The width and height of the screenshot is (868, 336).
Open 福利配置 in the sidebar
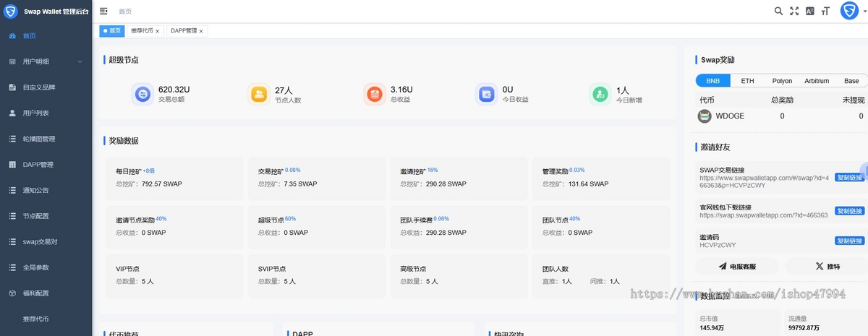point(46,293)
